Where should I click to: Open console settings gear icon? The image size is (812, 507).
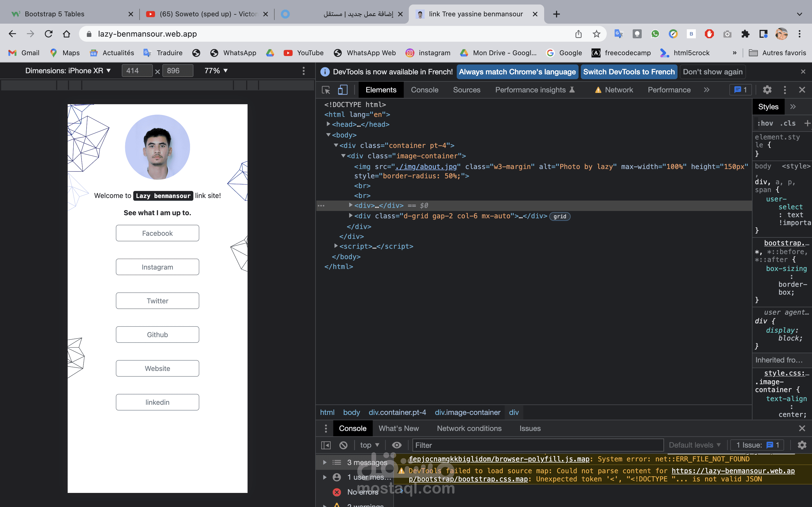pyautogui.click(x=802, y=445)
